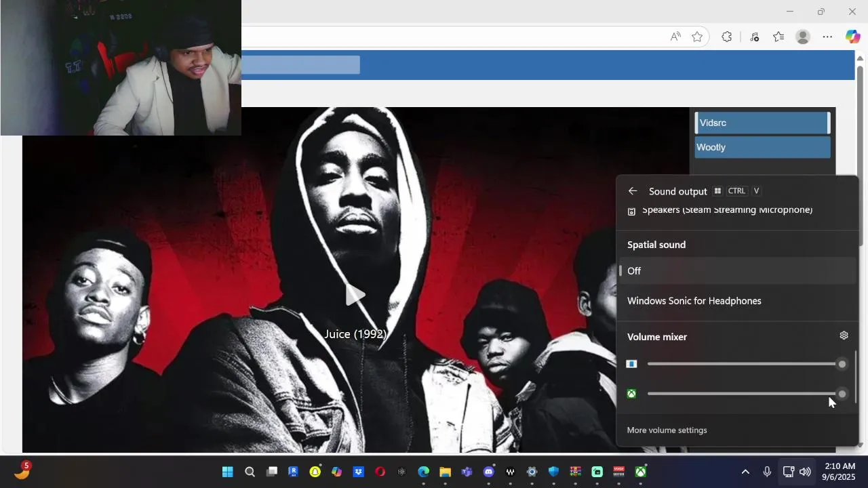The image size is (868, 488).
Task: Open the Windows Start menu
Action: 228,472
